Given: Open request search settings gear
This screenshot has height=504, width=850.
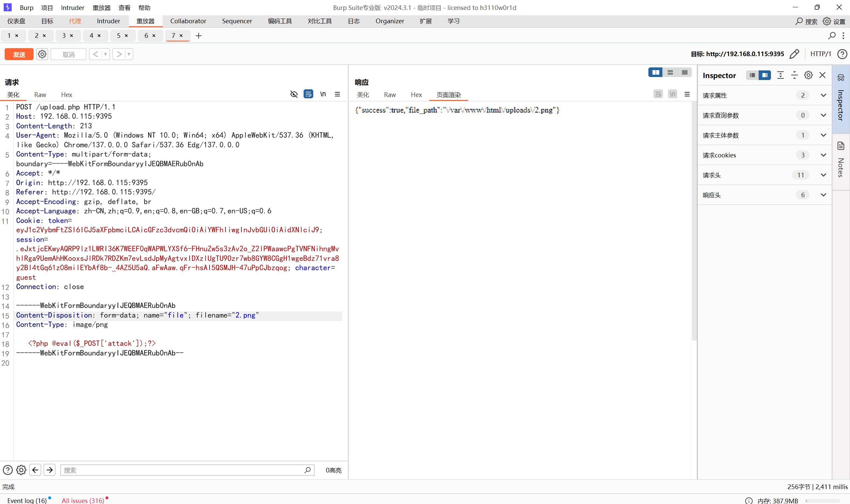Looking at the screenshot, I should pos(21,470).
